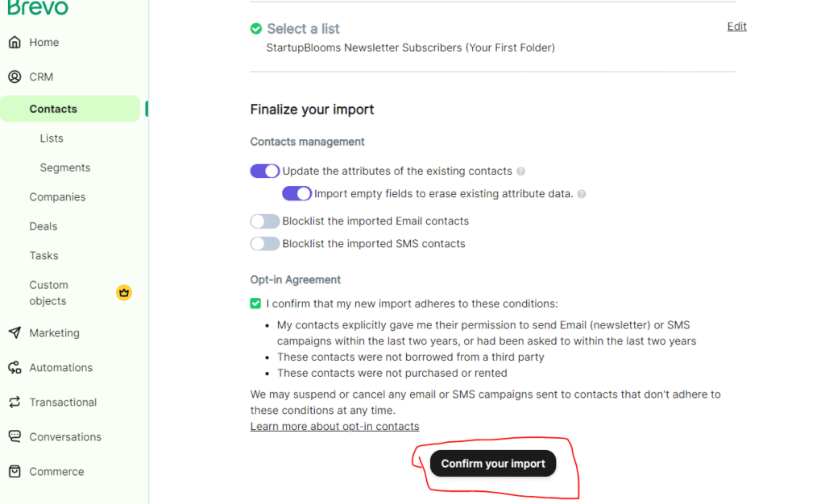Image resolution: width=825 pixels, height=504 pixels.
Task: Click Edit next to Select a list
Action: [736, 27]
